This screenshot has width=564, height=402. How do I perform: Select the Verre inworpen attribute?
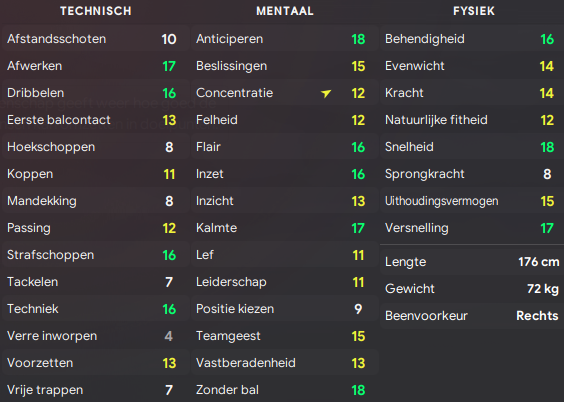[x=95, y=336]
